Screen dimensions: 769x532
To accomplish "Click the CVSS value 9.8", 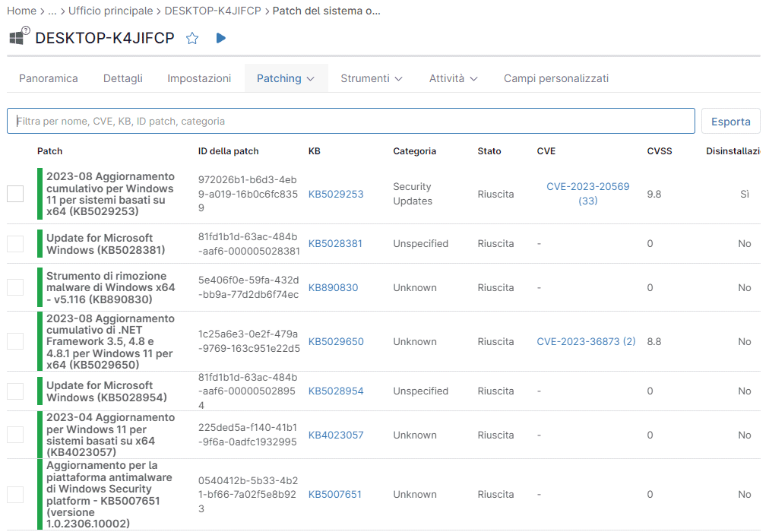I will point(654,194).
